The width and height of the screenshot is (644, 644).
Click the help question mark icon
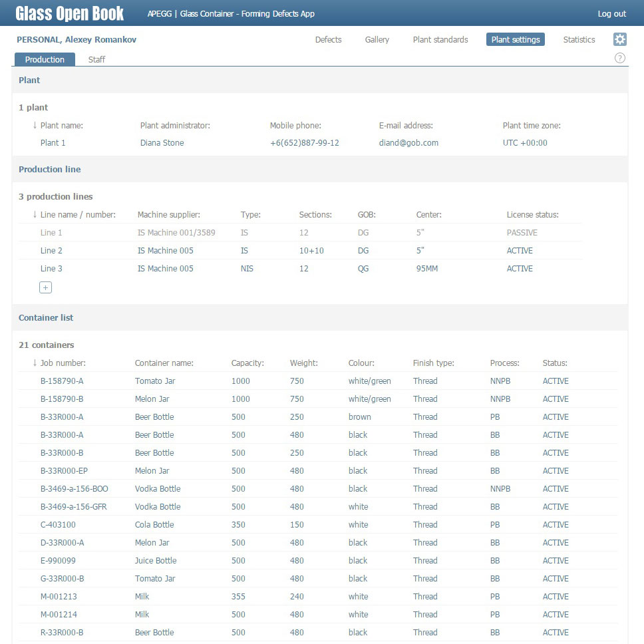tap(619, 59)
